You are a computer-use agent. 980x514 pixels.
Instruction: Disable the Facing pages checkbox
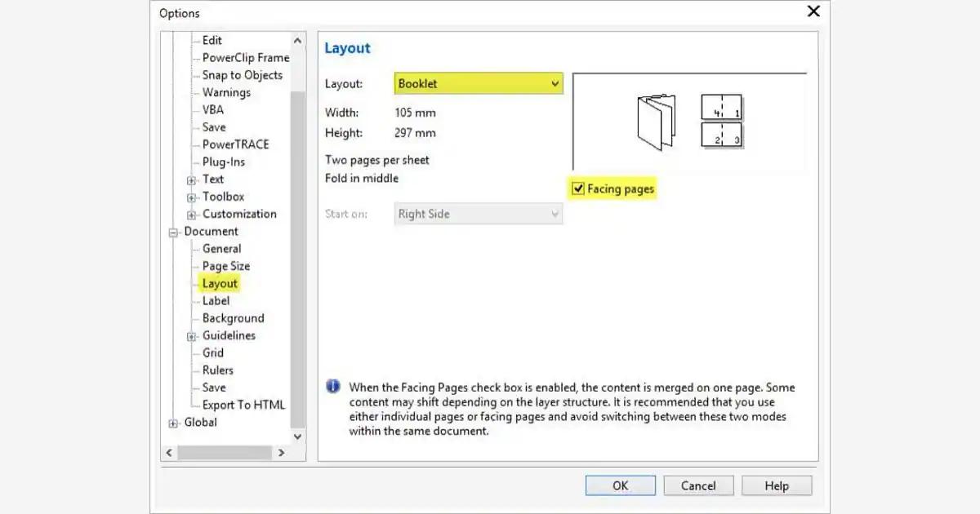click(578, 189)
